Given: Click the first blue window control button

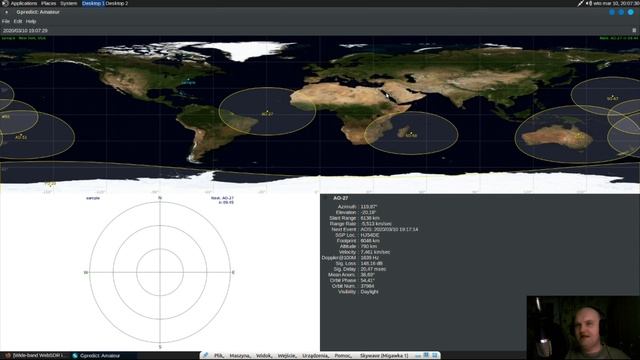Looking at the screenshot, I should pos(612,12).
